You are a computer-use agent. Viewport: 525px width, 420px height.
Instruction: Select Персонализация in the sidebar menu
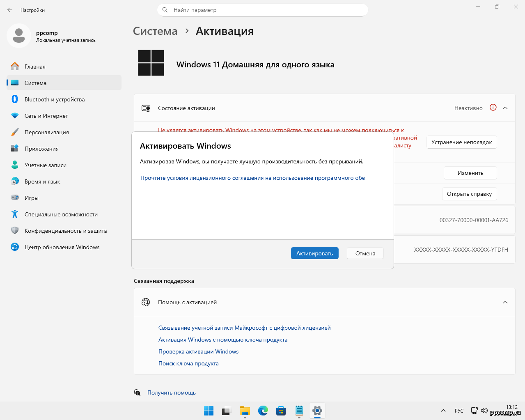click(x=46, y=132)
